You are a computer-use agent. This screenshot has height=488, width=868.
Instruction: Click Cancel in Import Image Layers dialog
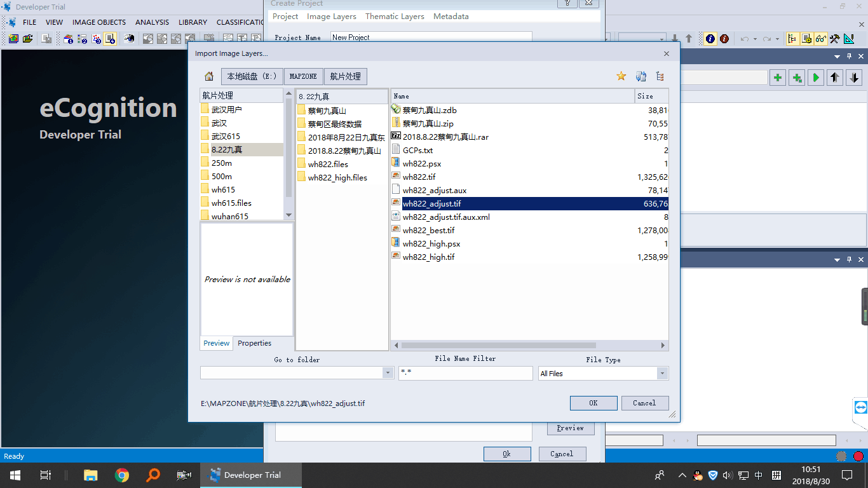coord(644,403)
